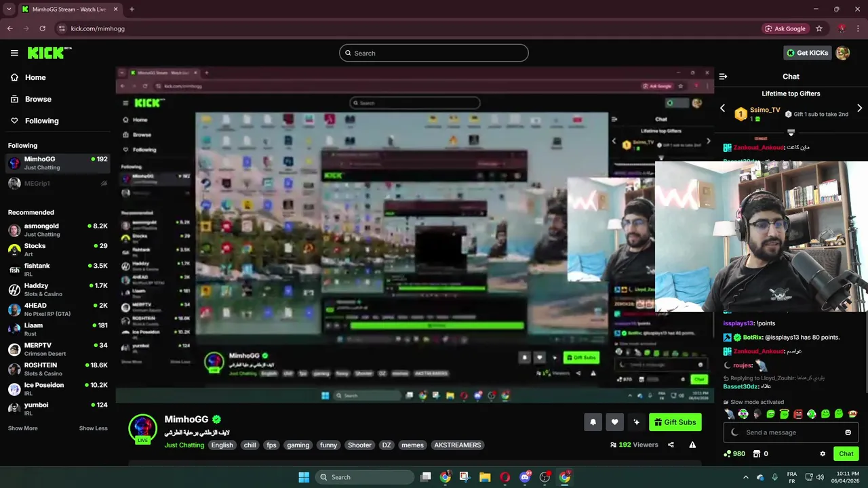Open the Windows Start menu

[304, 477]
